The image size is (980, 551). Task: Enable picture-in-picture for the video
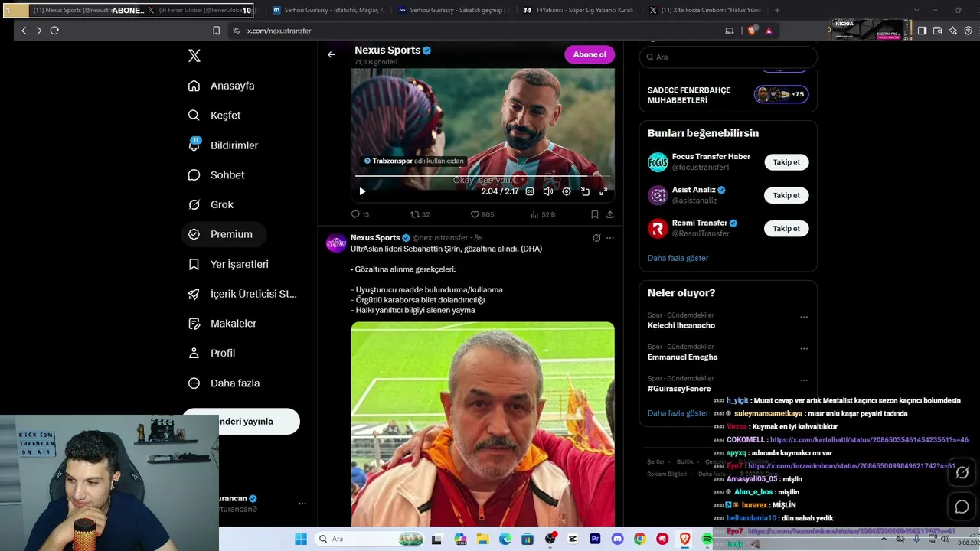pyautogui.click(x=585, y=191)
